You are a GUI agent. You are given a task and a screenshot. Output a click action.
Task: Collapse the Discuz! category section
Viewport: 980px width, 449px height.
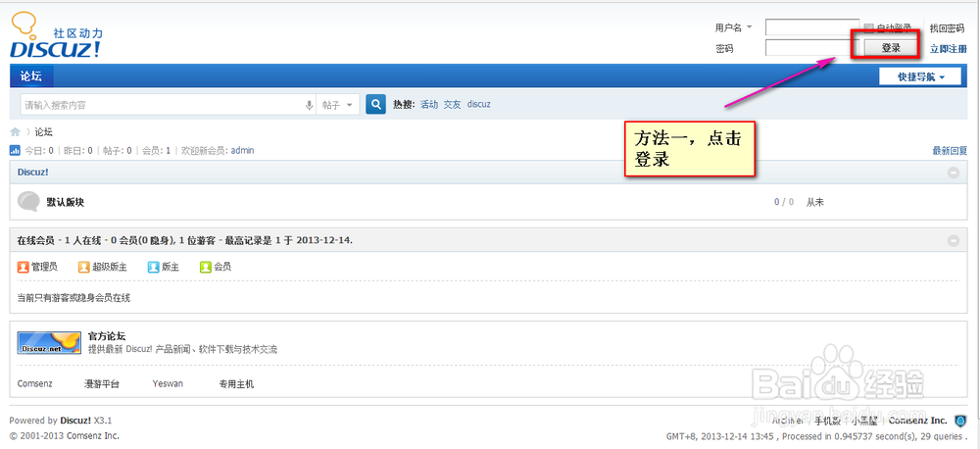click(x=954, y=173)
